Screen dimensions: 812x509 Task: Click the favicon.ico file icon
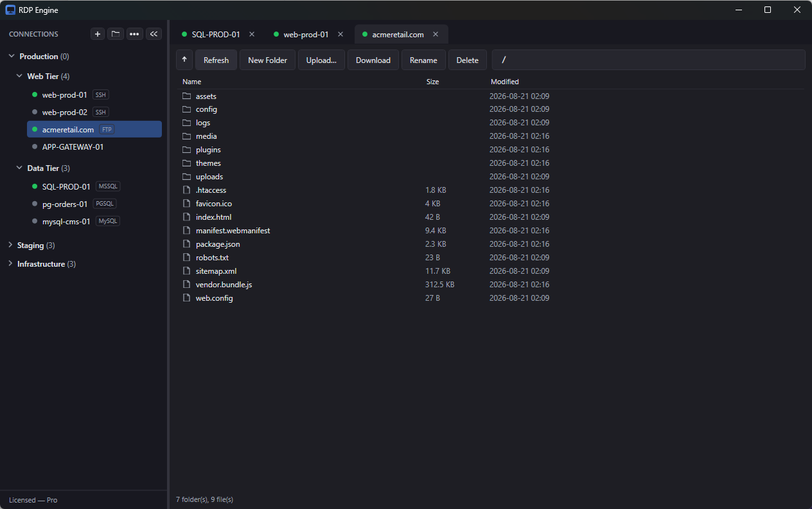[x=187, y=204]
